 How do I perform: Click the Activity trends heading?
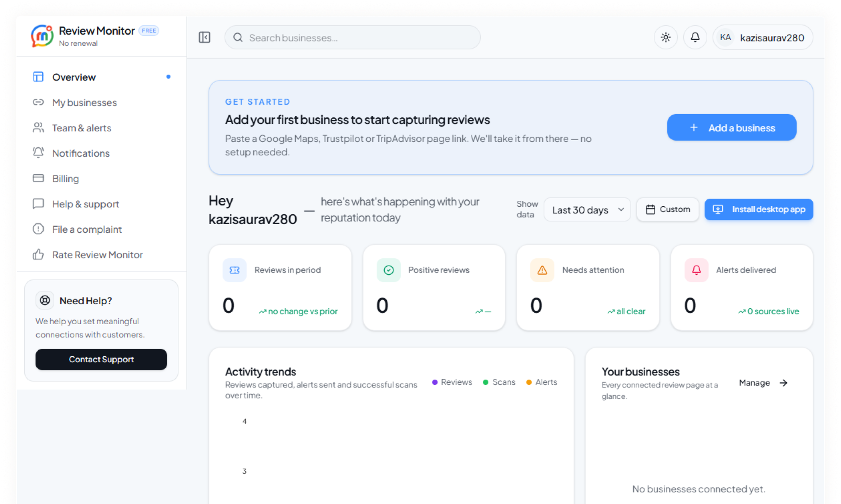[x=261, y=372]
